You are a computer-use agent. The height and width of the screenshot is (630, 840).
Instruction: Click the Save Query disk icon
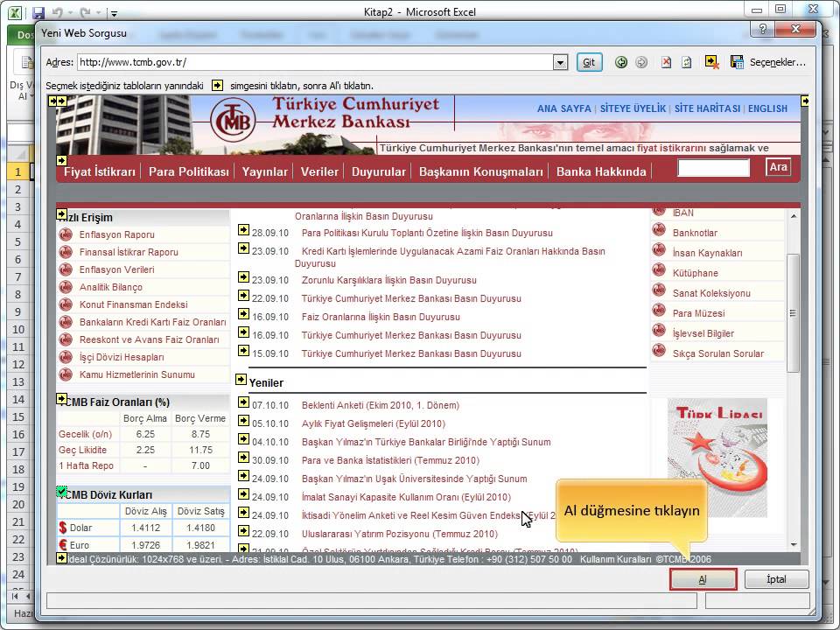737,62
